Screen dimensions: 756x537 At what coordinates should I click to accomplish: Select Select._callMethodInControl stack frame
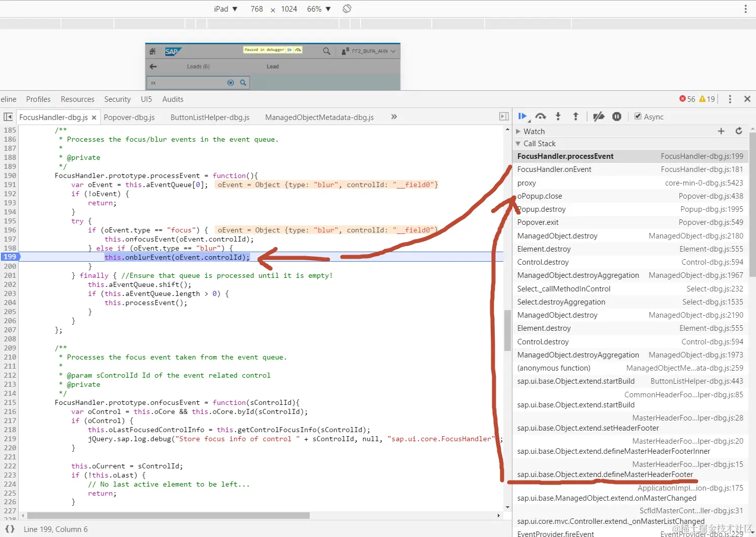tap(630, 289)
